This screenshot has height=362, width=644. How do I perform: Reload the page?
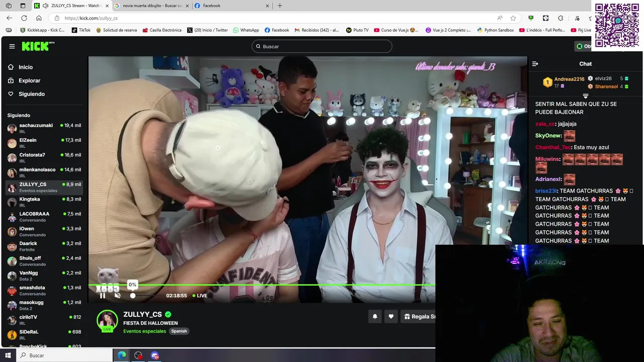pos(24,18)
